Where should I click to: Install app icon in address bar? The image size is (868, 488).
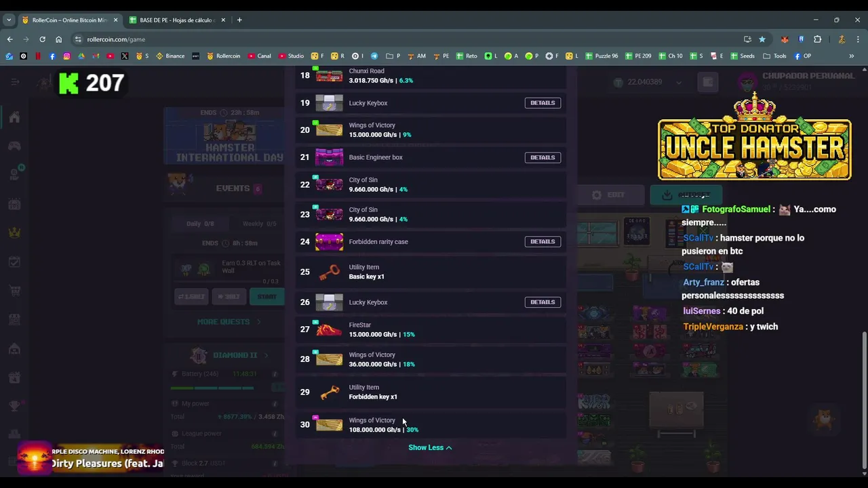[x=747, y=39]
